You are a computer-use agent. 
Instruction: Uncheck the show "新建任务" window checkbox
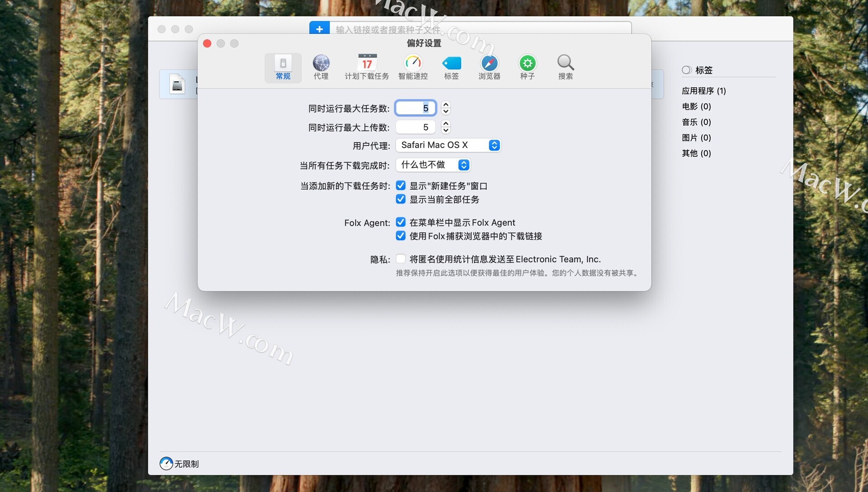coord(401,186)
